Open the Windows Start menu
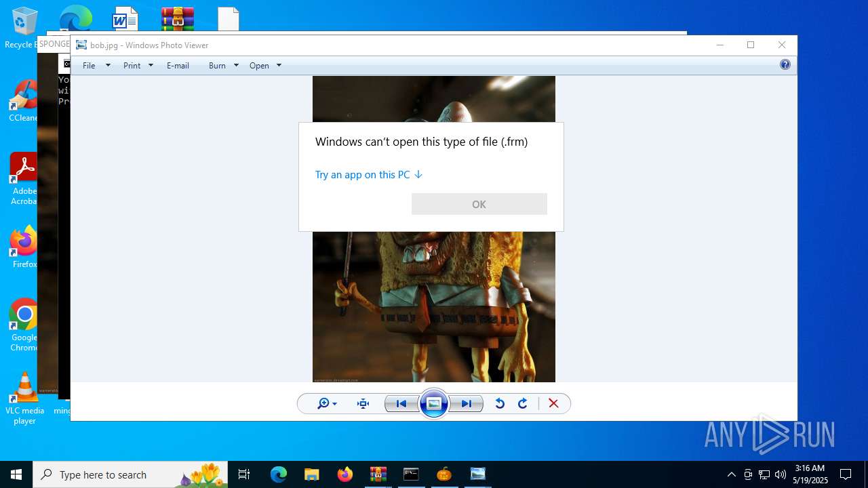This screenshot has height=488, width=868. point(16,474)
